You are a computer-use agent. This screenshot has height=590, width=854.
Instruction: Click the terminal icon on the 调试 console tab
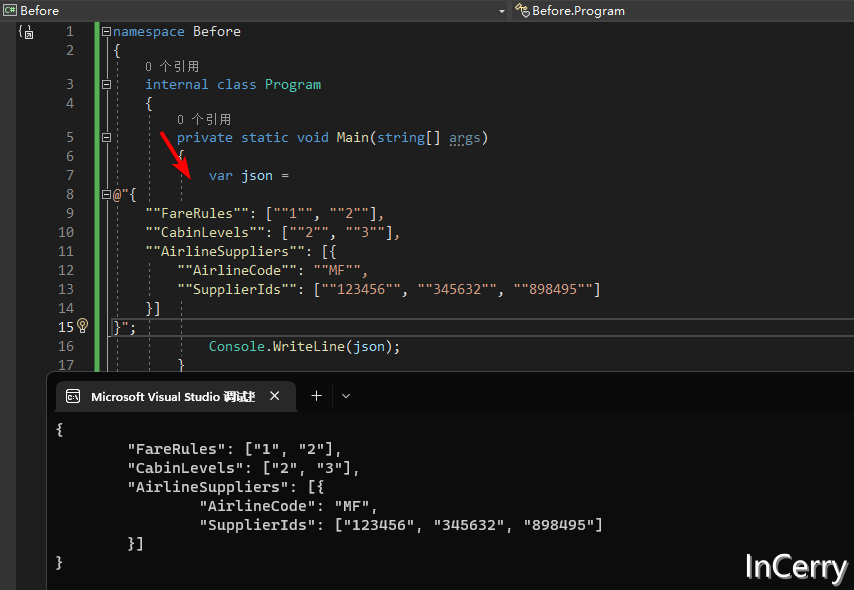tap(73, 396)
